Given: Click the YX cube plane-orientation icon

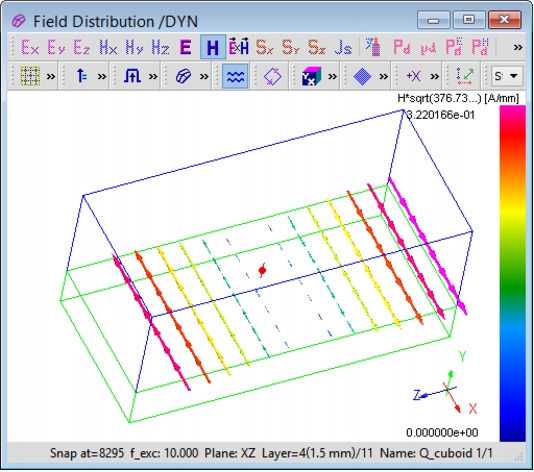Looking at the screenshot, I should pyautogui.click(x=311, y=76).
